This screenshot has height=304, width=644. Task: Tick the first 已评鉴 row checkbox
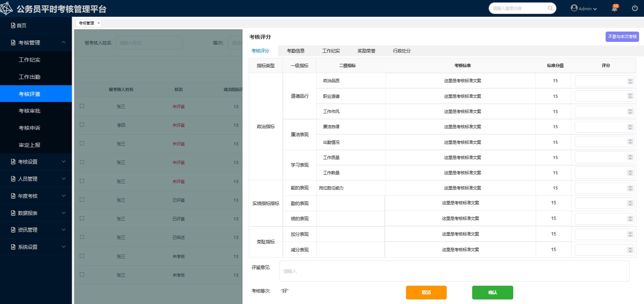(82, 200)
